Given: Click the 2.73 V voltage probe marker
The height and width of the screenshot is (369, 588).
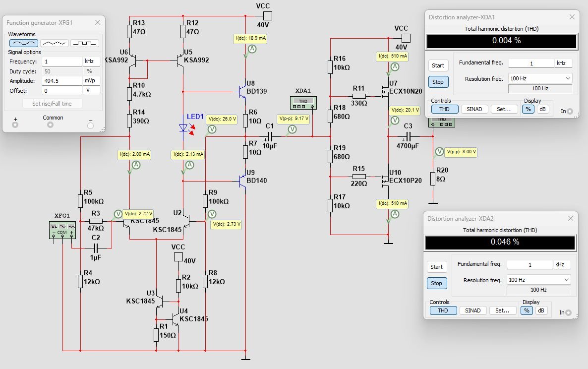Looking at the screenshot, I should [x=212, y=214].
